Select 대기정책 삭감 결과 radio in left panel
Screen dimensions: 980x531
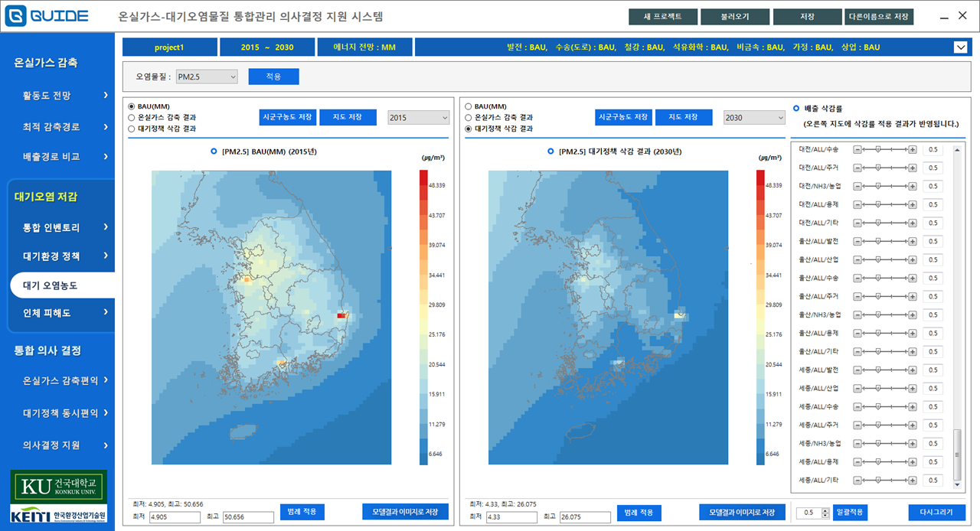pyautogui.click(x=132, y=129)
